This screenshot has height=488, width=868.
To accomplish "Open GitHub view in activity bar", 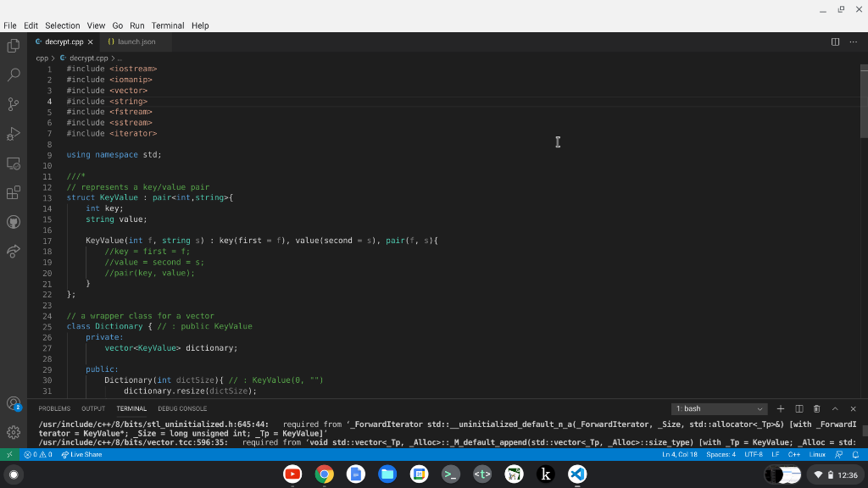I will 14,222.
